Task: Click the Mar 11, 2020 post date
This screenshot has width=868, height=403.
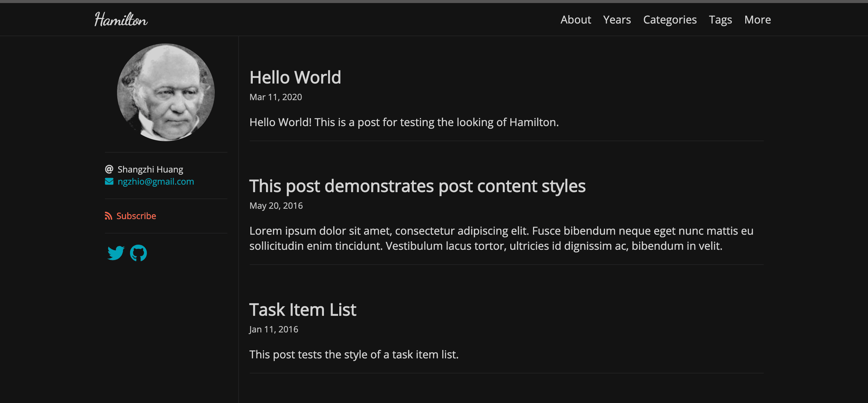Action: 276,97
